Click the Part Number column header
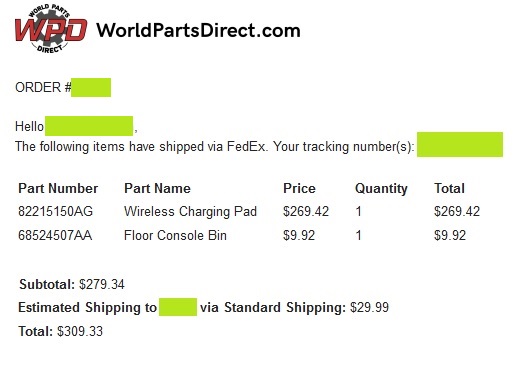 58,188
